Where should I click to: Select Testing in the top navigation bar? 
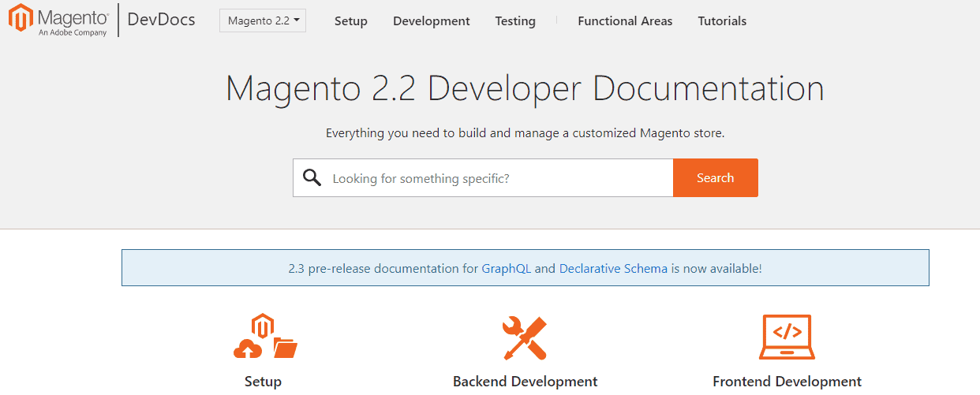pos(514,21)
